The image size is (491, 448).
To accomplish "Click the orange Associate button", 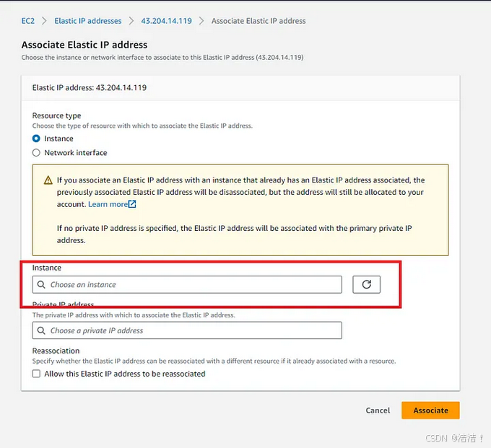I will (430, 410).
